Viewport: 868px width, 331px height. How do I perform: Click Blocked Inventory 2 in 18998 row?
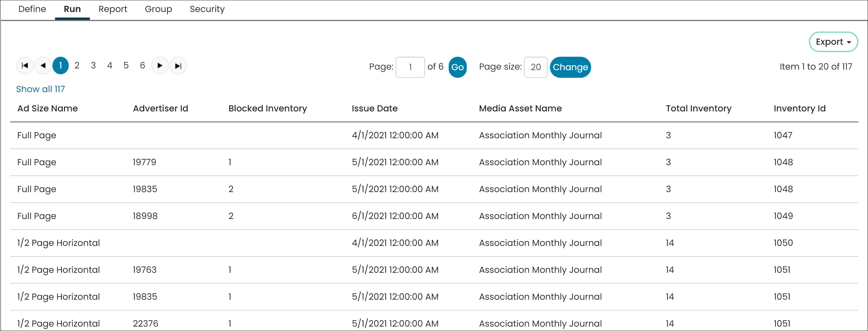(x=231, y=216)
